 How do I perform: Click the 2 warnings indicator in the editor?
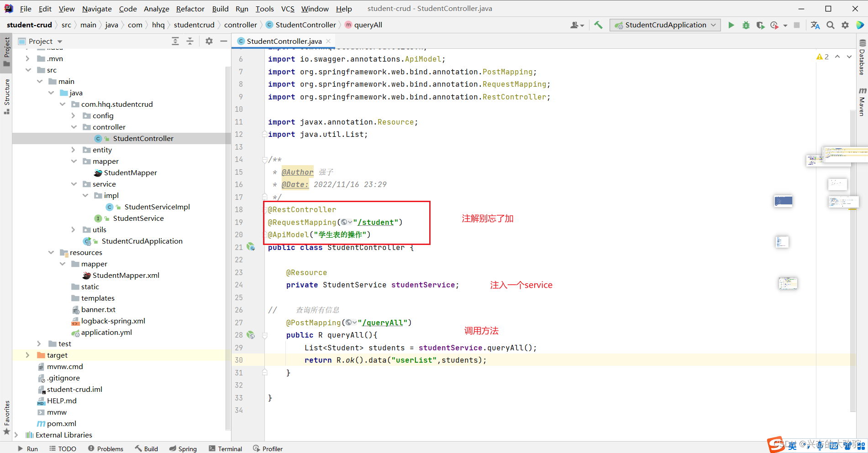[x=822, y=57]
